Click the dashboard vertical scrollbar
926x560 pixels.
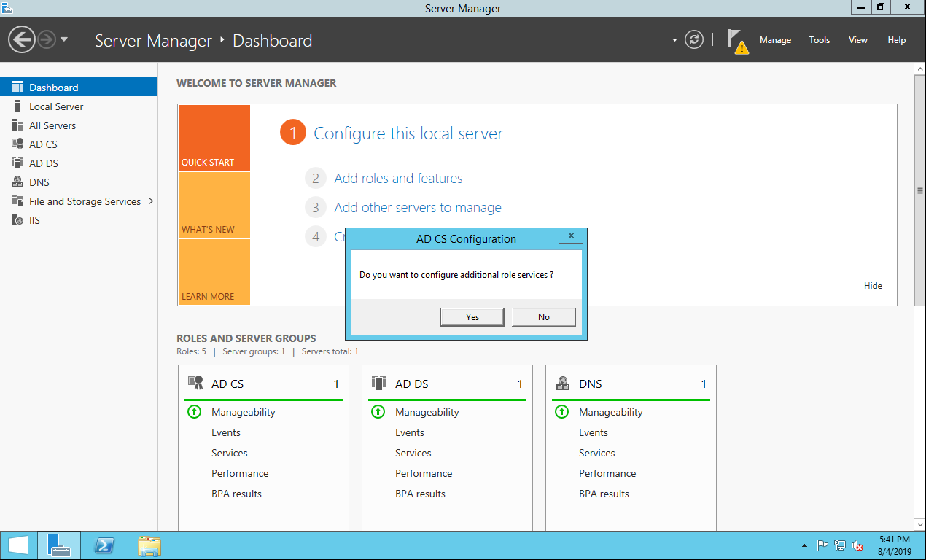[x=919, y=191]
